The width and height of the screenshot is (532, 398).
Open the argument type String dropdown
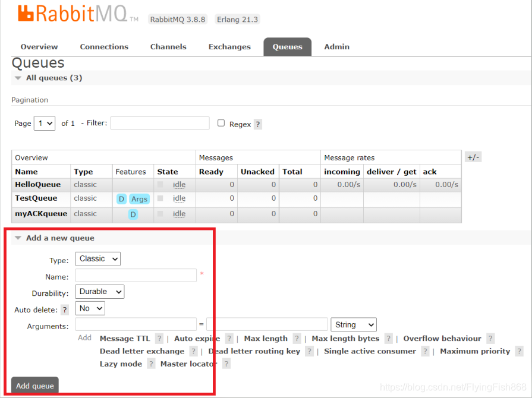354,325
